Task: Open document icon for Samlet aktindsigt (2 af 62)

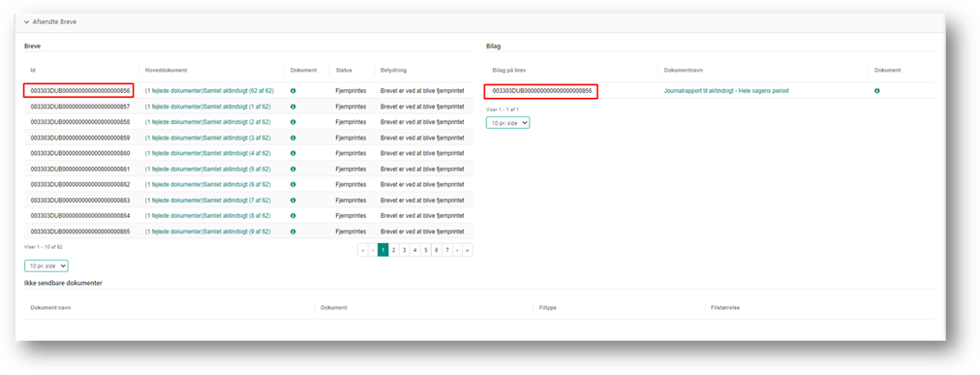Action: click(293, 122)
